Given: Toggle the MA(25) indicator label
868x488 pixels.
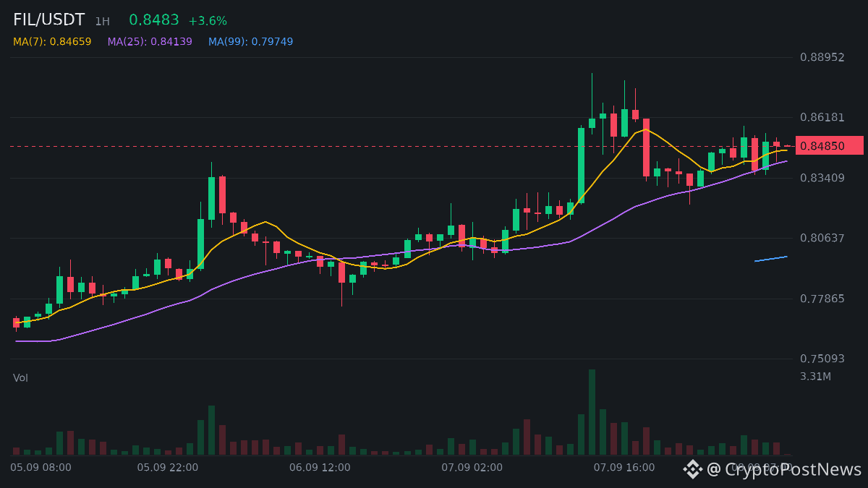Looking at the screenshot, I should pyautogui.click(x=150, y=42).
